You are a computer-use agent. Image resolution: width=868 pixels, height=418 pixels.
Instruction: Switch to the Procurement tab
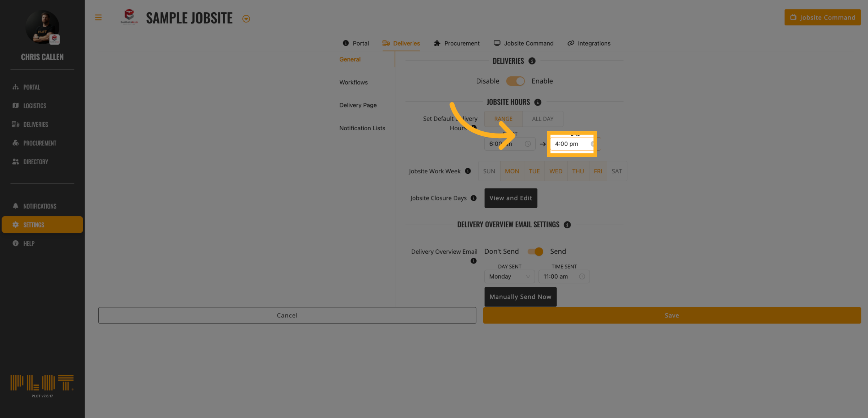click(456, 43)
